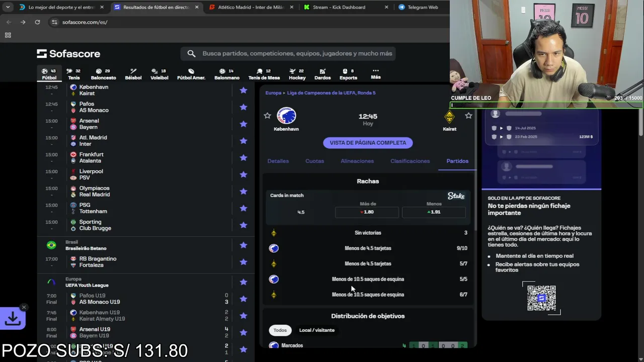This screenshot has height=362, width=644.
Task: Open the Dardos sport category
Action: [323, 74]
